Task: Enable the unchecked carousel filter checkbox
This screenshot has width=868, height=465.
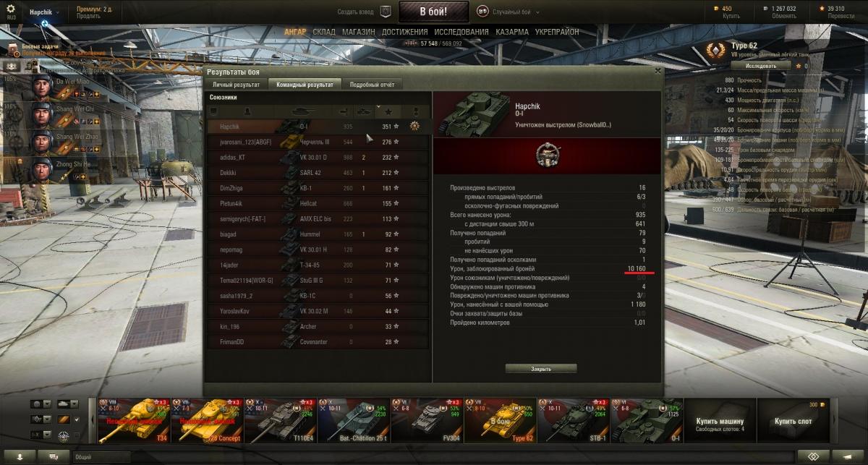Action: pyautogui.click(x=77, y=435)
